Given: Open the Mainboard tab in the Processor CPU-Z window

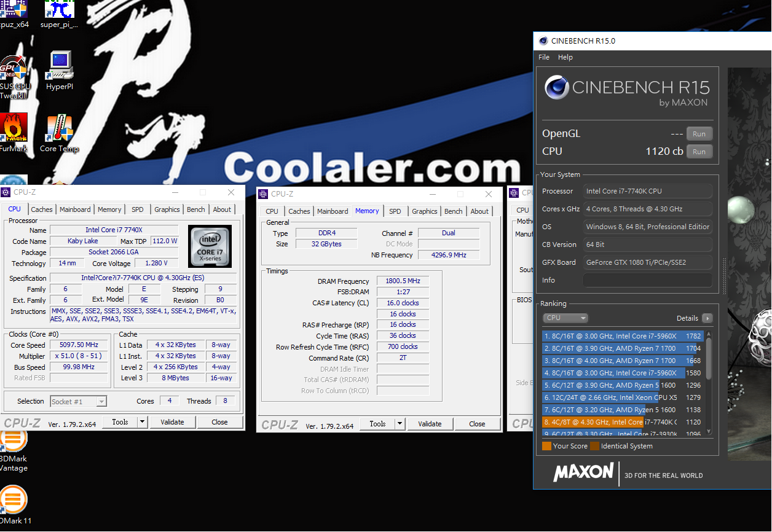Looking at the screenshot, I should (x=75, y=209).
